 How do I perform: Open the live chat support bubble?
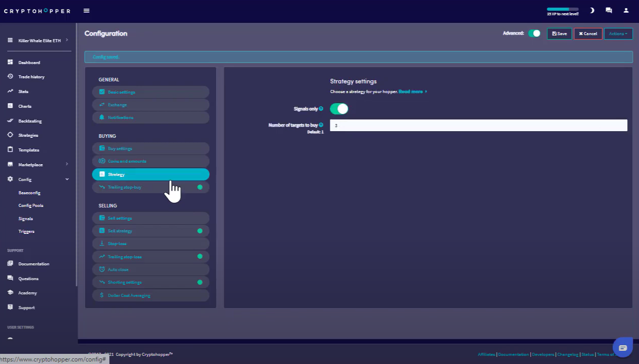pos(623,348)
